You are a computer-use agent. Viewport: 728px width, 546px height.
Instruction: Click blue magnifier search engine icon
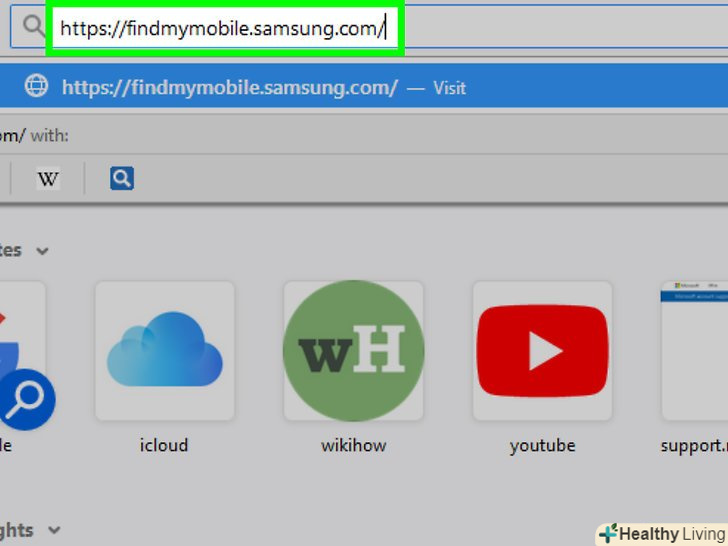coord(122,178)
